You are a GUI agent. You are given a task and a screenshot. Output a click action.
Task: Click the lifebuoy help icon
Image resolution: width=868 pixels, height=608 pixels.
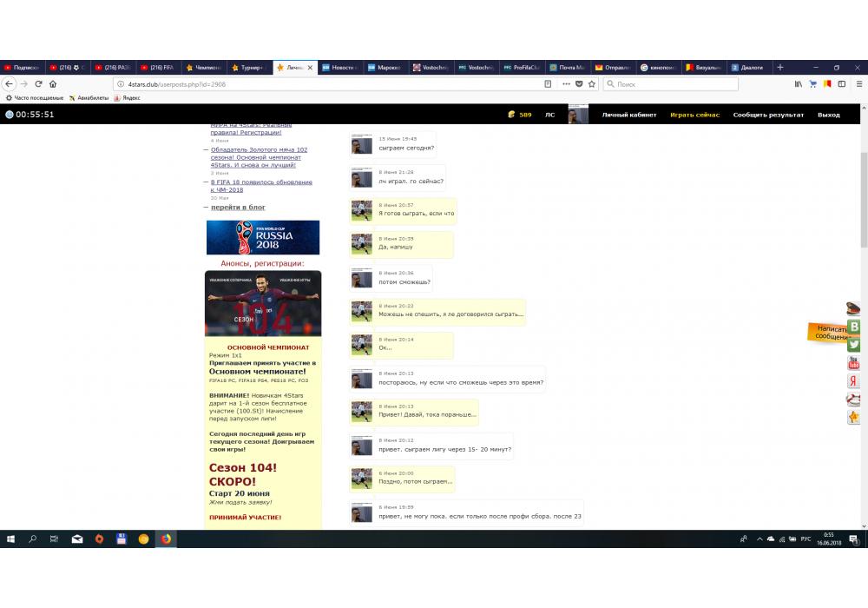point(854,400)
